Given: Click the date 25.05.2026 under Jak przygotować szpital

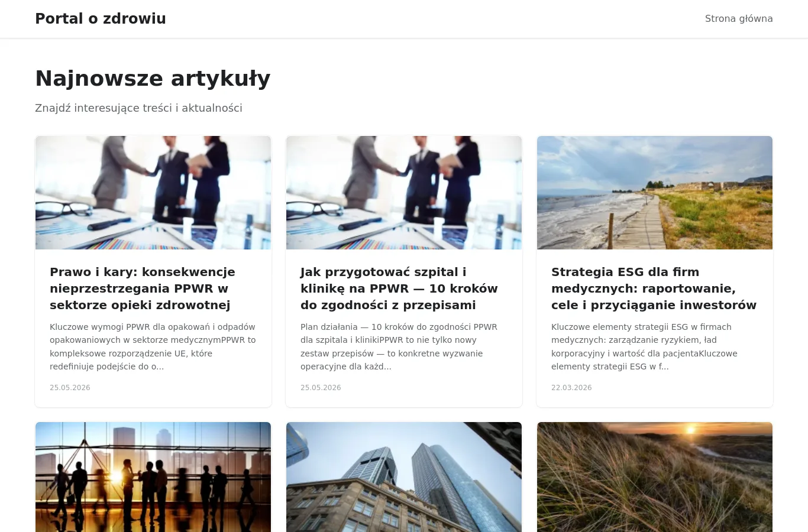Looking at the screenshot, I should [321, 388].
